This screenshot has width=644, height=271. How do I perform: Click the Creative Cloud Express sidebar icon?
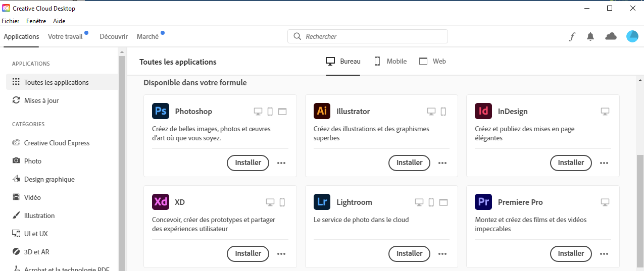(x=16, y=143)
